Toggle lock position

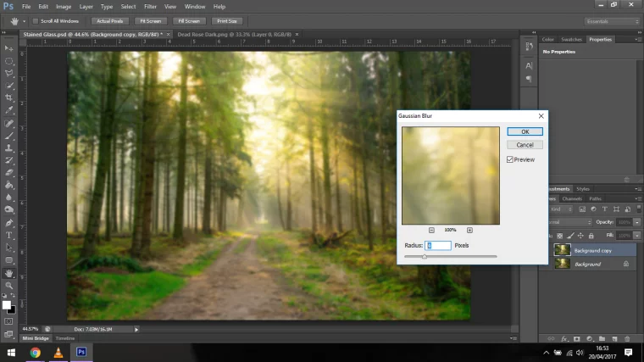[x=580, y=236]
